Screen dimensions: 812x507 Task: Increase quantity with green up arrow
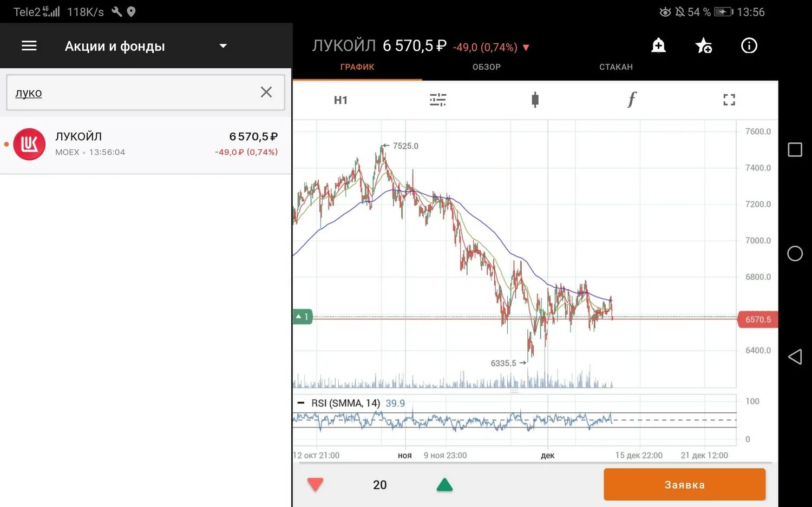444,484
